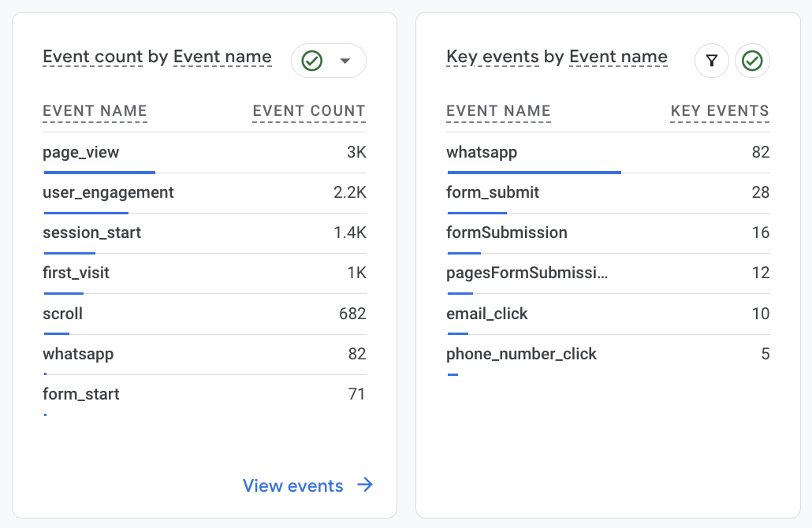Click the KEY EVENTS column header

(719, 111)
